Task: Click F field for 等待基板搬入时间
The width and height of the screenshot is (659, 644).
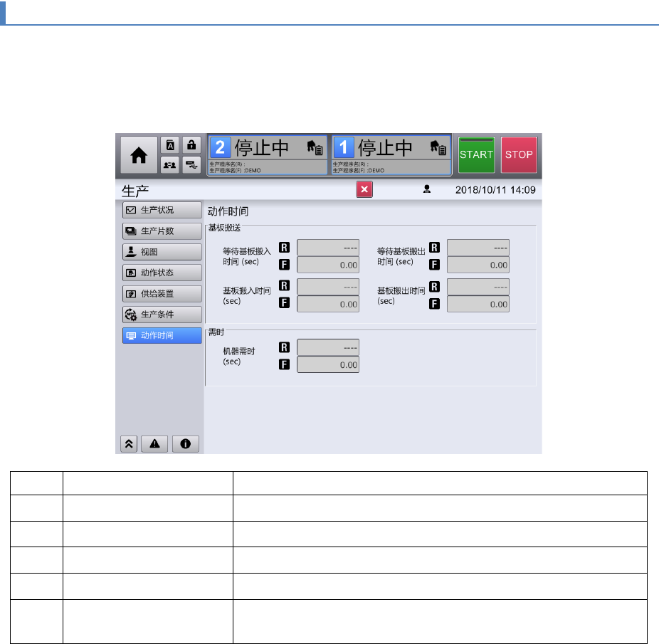Action: point(328,265)
